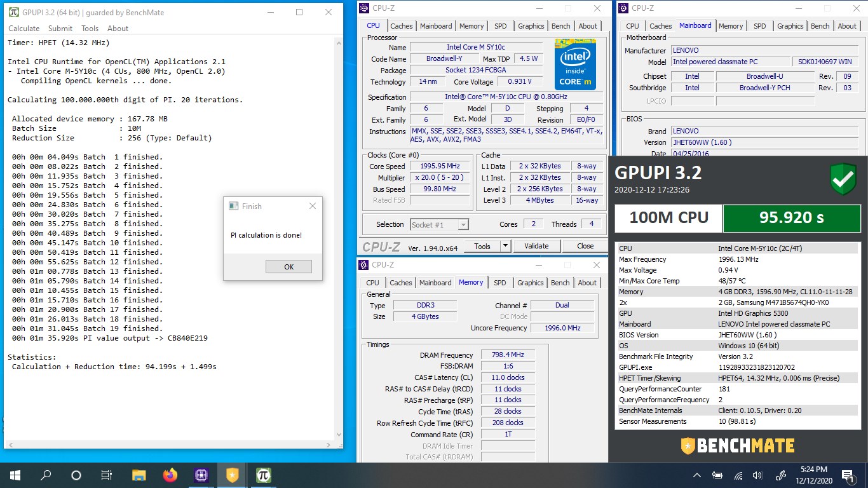
Task: Open the Tools menu in GPUPI
Action: tap(90, 29)
